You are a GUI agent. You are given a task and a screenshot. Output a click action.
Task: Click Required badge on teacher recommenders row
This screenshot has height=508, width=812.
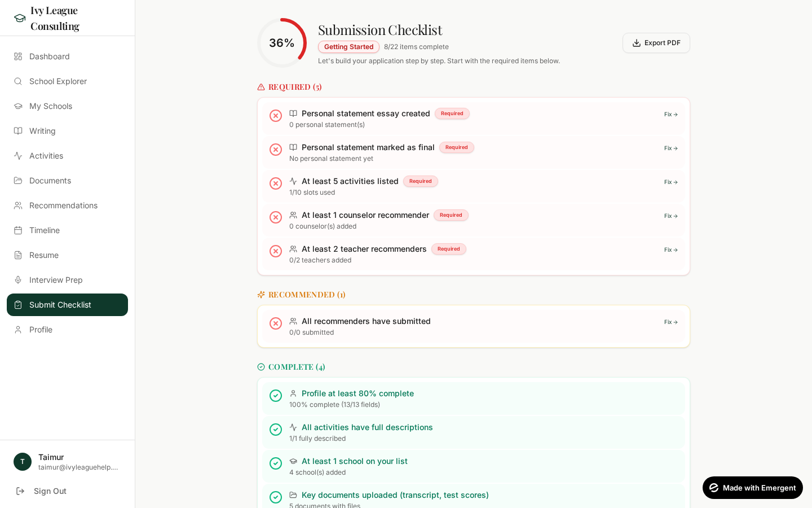tap(449, 249)
